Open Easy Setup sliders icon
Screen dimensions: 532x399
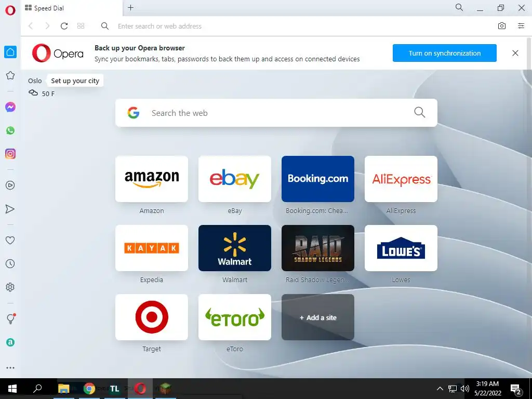click(x=521, y=26)
